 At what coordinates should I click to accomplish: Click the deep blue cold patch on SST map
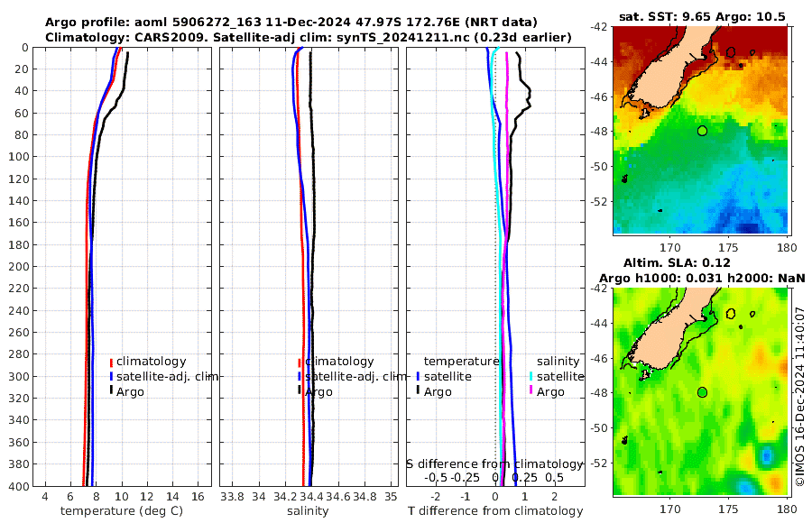coord(748,228)
